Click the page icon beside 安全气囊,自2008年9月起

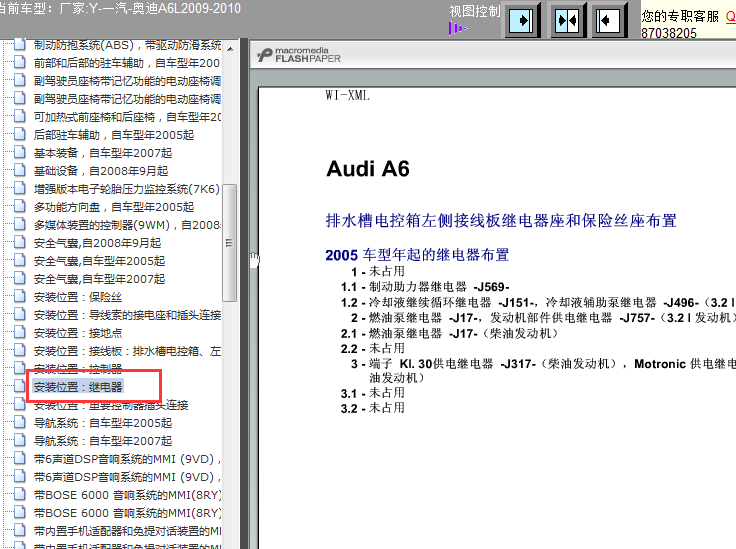click(x=19, y=243)
